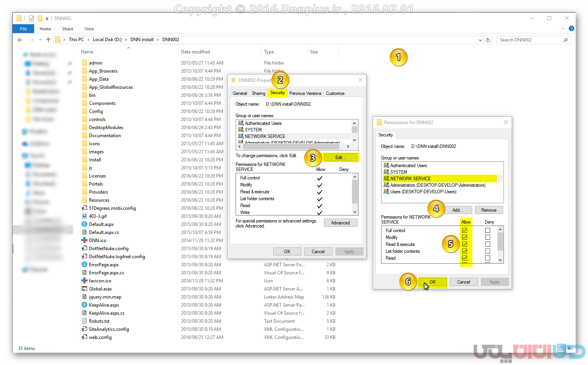The height and width of the screenshot is (365, 588).
Task: Expand the ribbon with the chevron
Action: pos(563,28)
